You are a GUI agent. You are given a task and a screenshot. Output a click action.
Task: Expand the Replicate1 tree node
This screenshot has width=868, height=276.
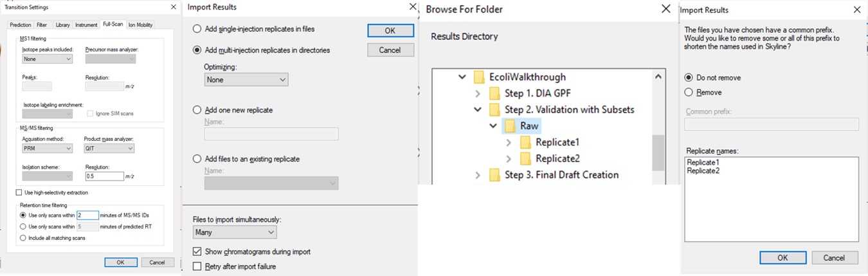509,142
